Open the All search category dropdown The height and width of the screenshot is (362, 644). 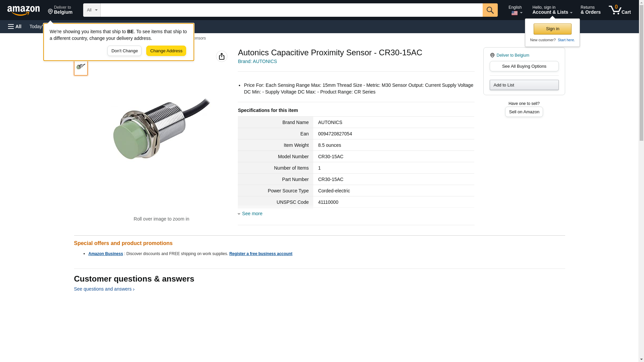tap(92, 10)
